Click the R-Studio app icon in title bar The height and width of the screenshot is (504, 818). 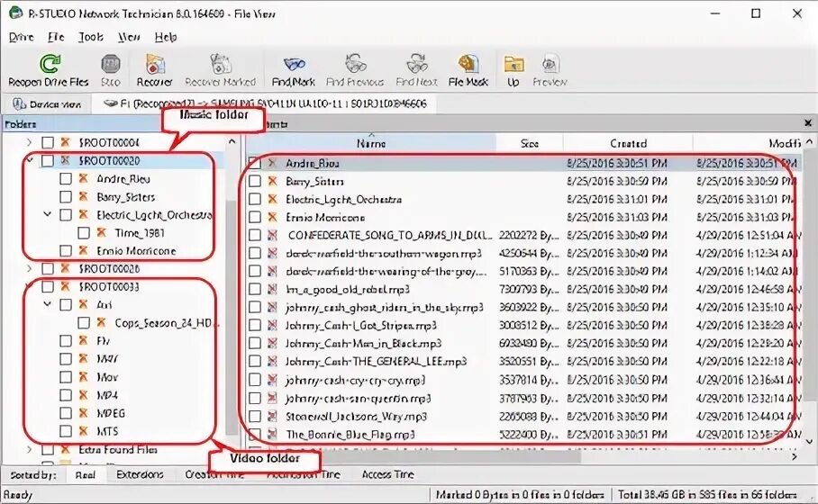pos(15,13)
